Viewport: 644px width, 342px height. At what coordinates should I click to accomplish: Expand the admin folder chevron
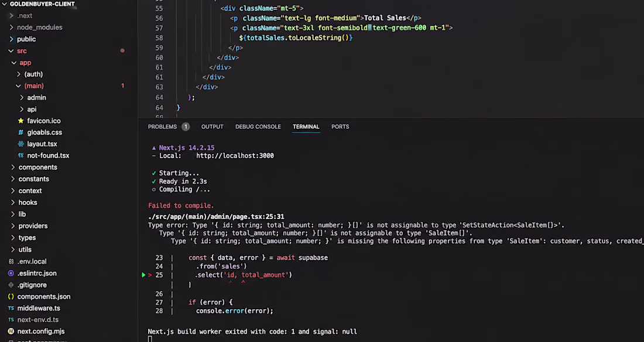click(22, 97)
